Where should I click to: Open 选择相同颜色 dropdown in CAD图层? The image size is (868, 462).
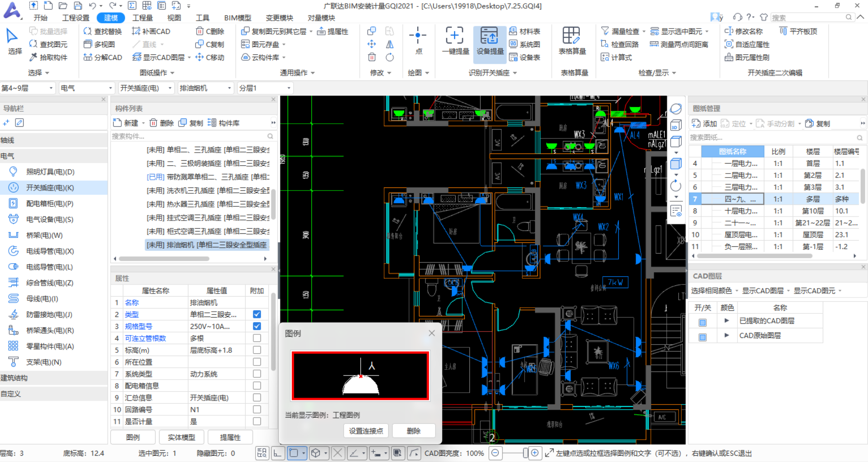click(714, 291)
